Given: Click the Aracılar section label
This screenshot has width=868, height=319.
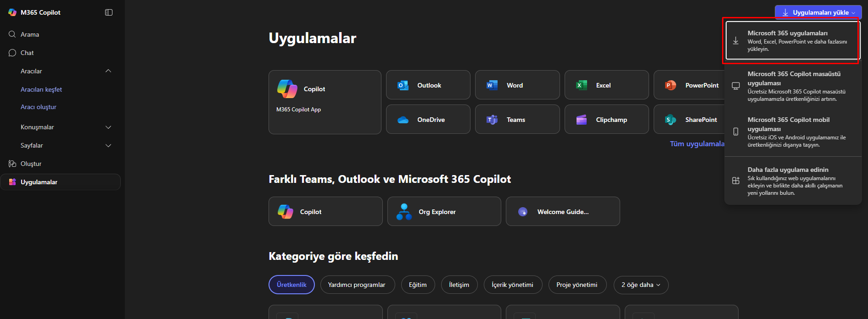Looking at the screenshot, I should 31,71.
